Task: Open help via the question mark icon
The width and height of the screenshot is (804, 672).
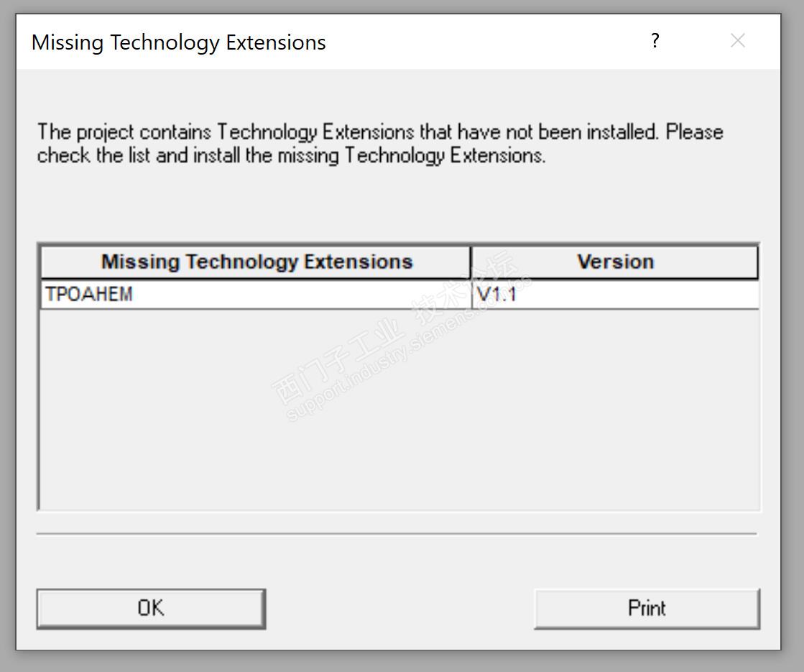Action: tap(655, 42)
